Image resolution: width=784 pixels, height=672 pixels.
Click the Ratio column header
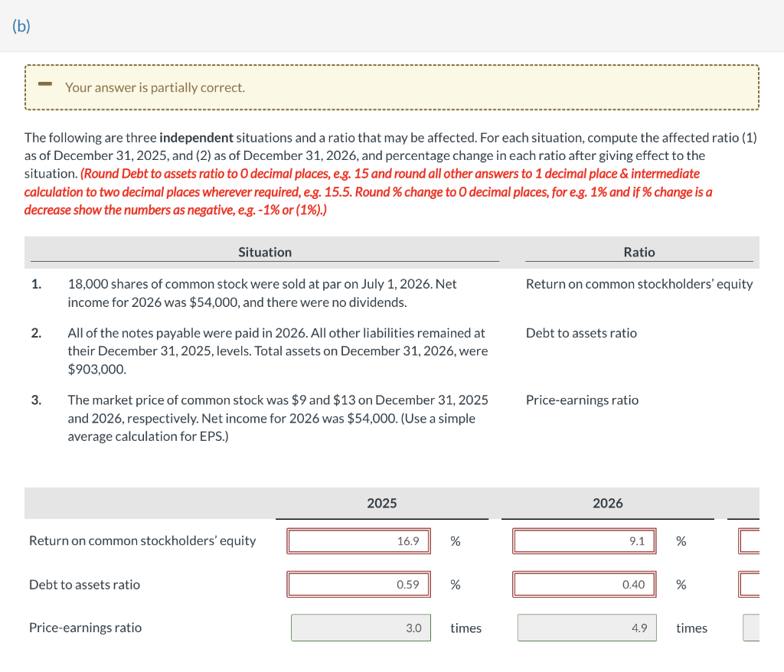639,252
